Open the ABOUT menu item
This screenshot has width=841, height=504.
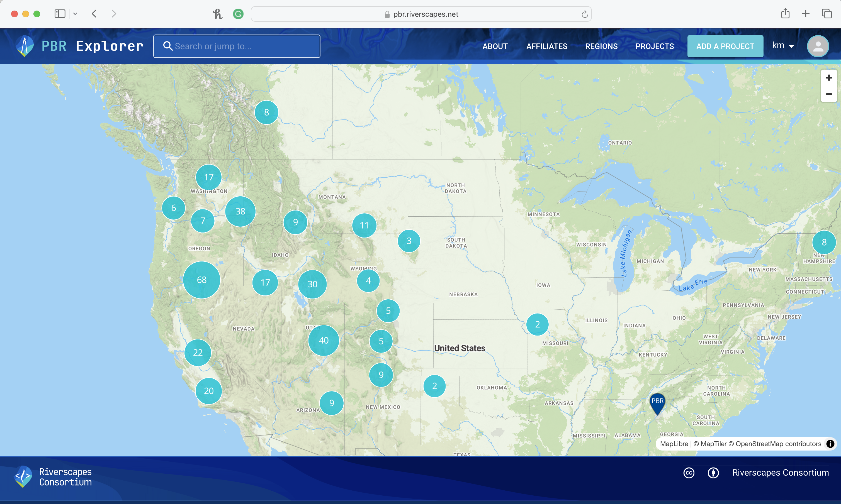click(495, 46)
